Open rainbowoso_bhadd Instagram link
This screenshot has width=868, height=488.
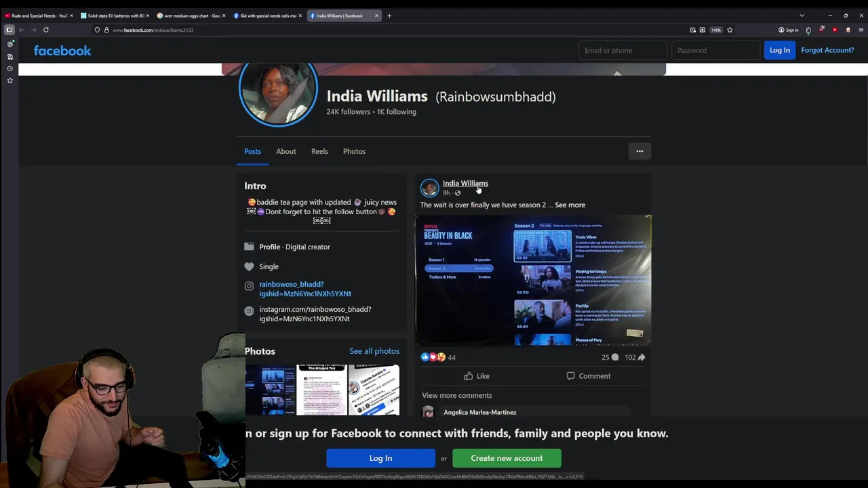click(305, 289)
